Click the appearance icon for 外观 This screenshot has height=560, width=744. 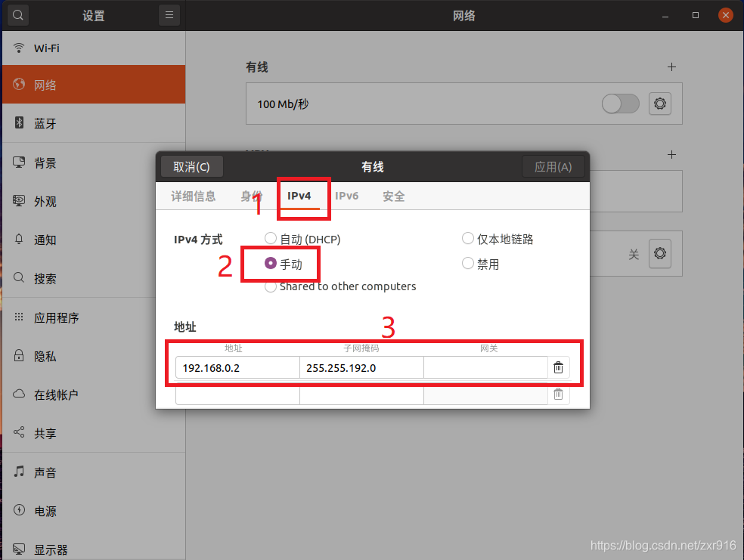18,200
